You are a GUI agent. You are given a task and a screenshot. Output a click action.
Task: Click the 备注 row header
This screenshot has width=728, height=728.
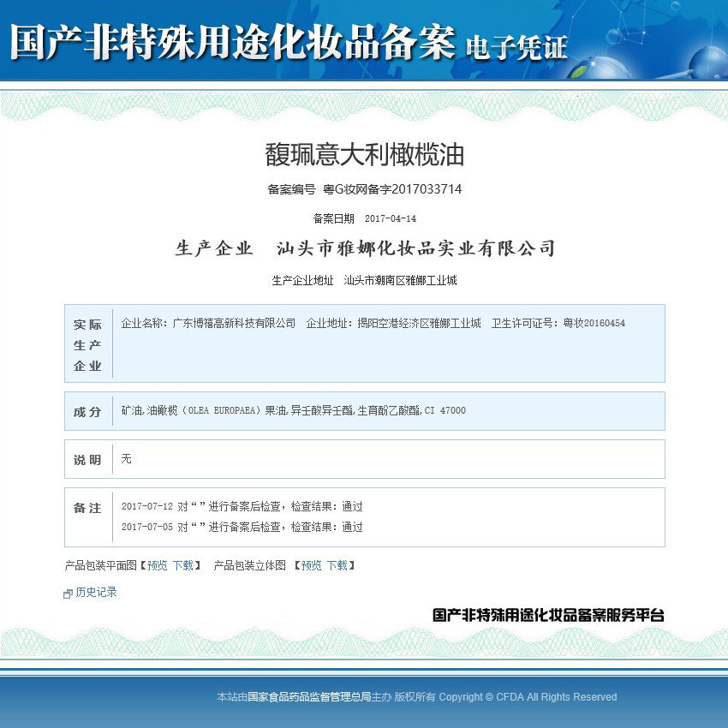(87, 508)
